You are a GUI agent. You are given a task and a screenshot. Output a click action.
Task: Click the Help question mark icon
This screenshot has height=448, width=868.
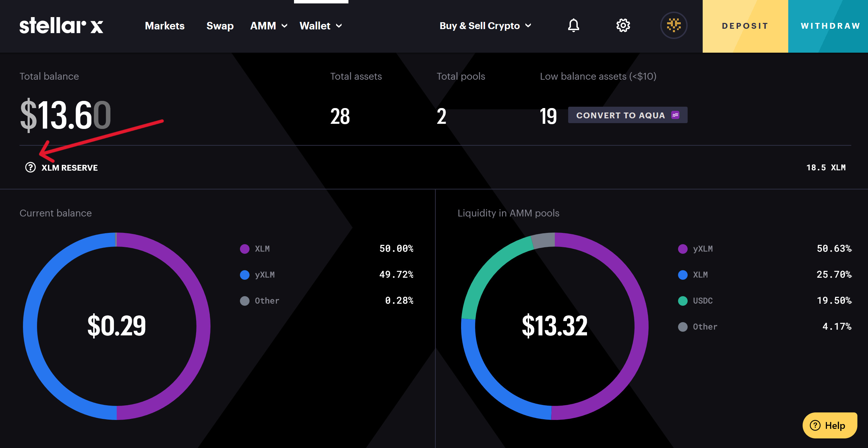(815, 425)
